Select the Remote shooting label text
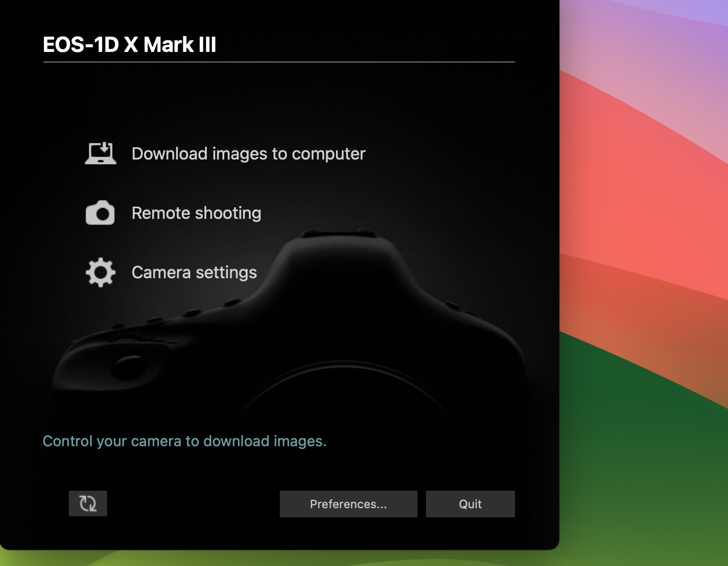This screenshot has height=566, width=728. [197, 213]
